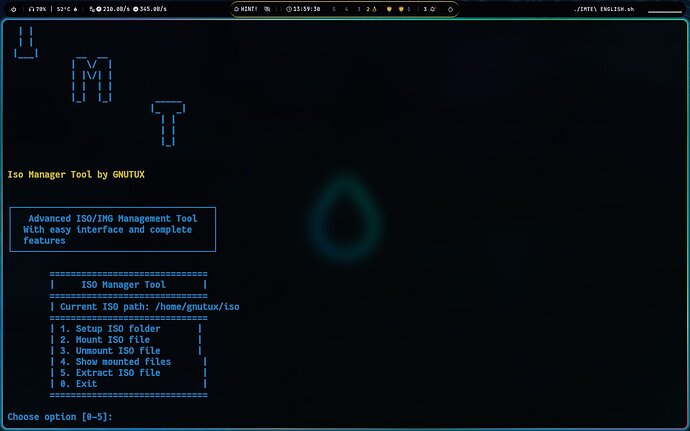Click the 52°C temperature indicator
The height and width of the screenshot is (431, 690).
pos(67,9)
